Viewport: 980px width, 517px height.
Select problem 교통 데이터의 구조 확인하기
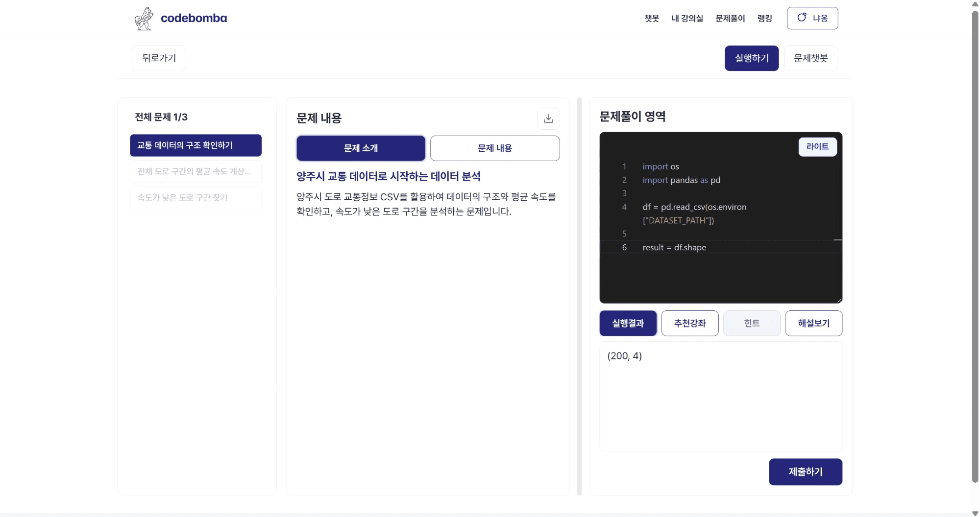196,145
